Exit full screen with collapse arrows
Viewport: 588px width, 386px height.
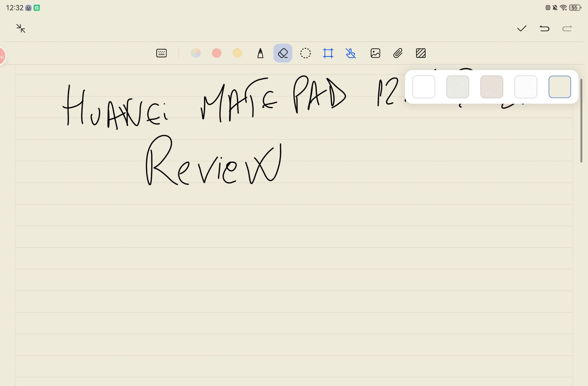pos(21,28)
